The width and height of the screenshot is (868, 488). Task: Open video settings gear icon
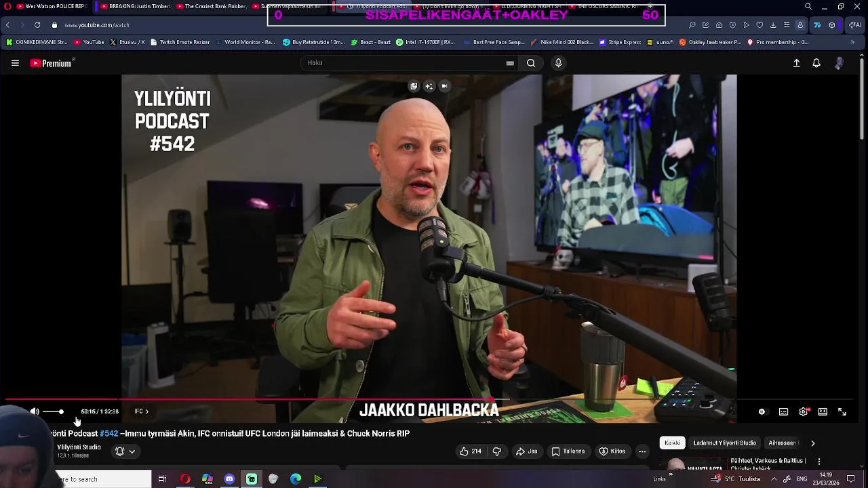click(804, 411)
